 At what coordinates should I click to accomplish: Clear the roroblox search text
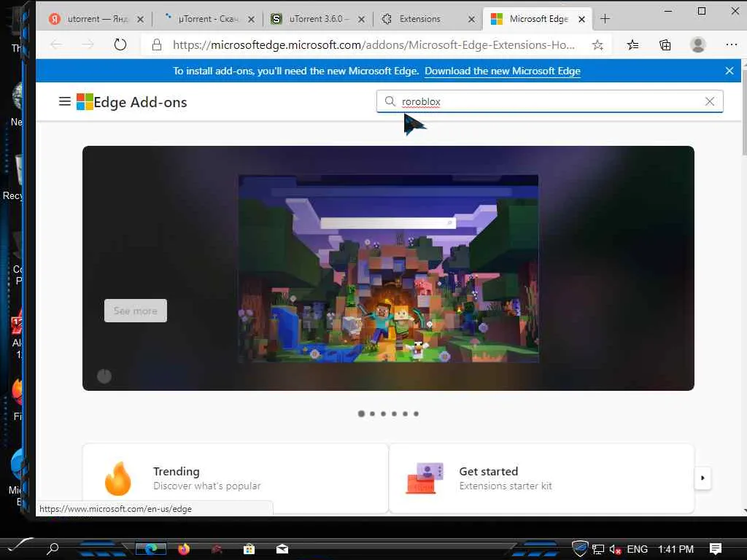(709, 101)
